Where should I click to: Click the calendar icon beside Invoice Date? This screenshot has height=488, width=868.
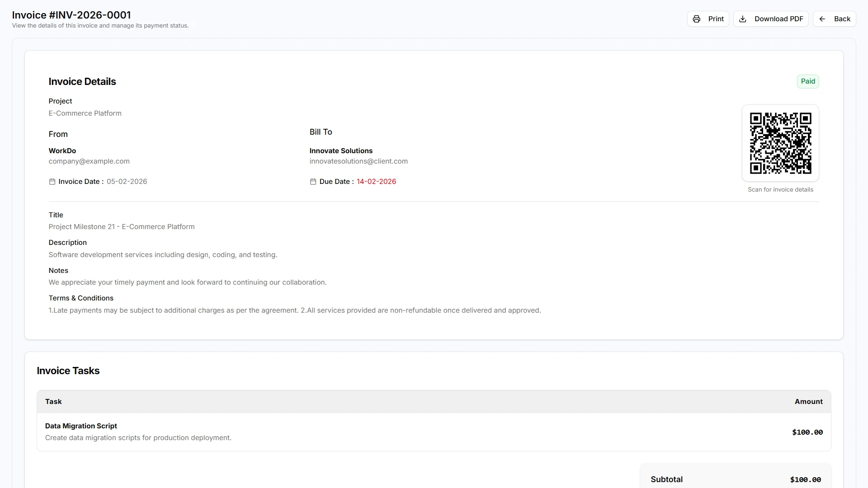click(52, 182)
